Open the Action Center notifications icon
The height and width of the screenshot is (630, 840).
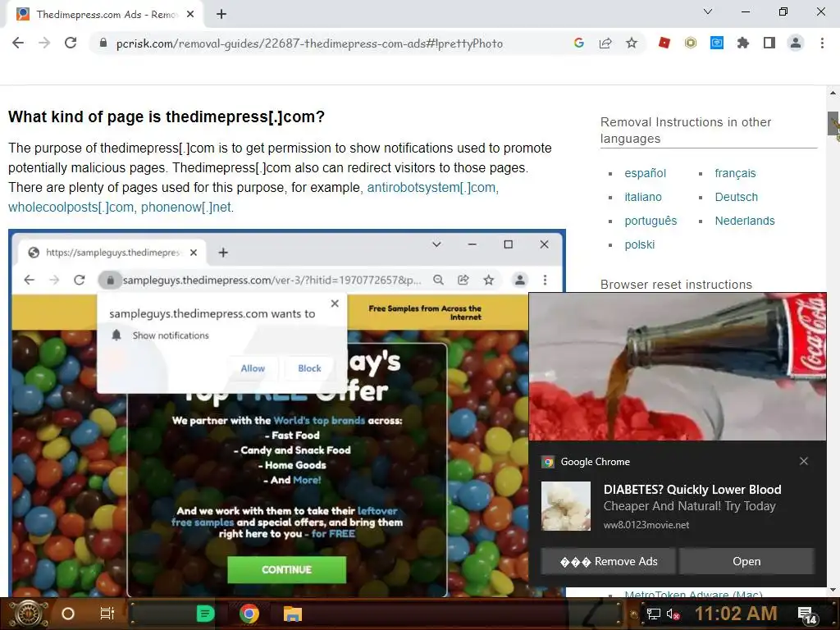807,615
